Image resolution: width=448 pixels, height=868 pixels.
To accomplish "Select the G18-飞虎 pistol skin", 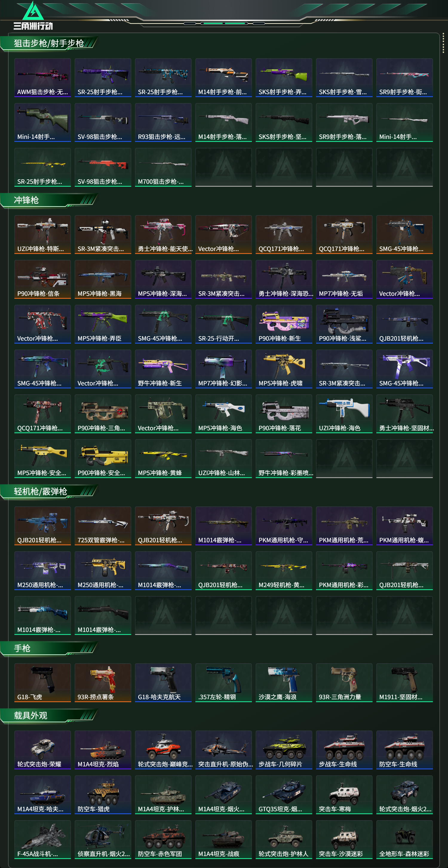I will [42, 682].
